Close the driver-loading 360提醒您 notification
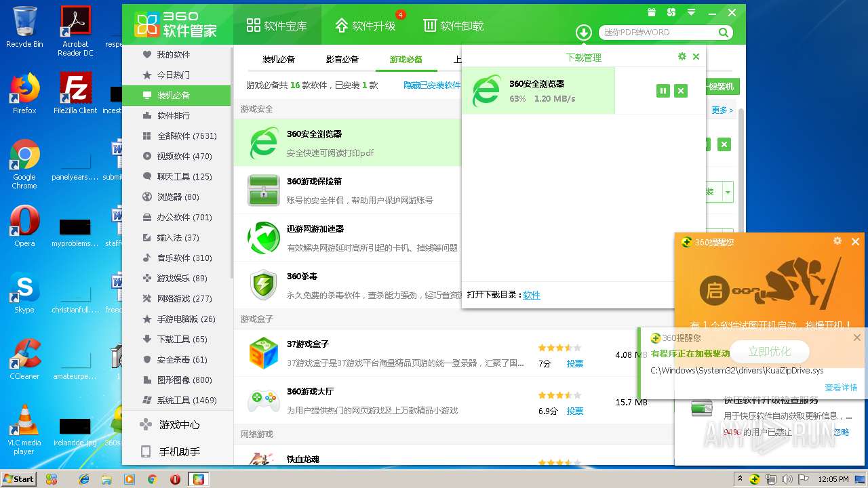This screenshot has height=488, width=868. click(x=857, y=338)
